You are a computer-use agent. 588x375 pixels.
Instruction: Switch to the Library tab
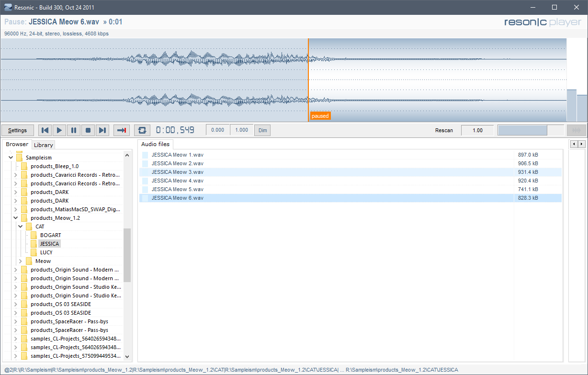pyautogui.click(x=44, y=145)
